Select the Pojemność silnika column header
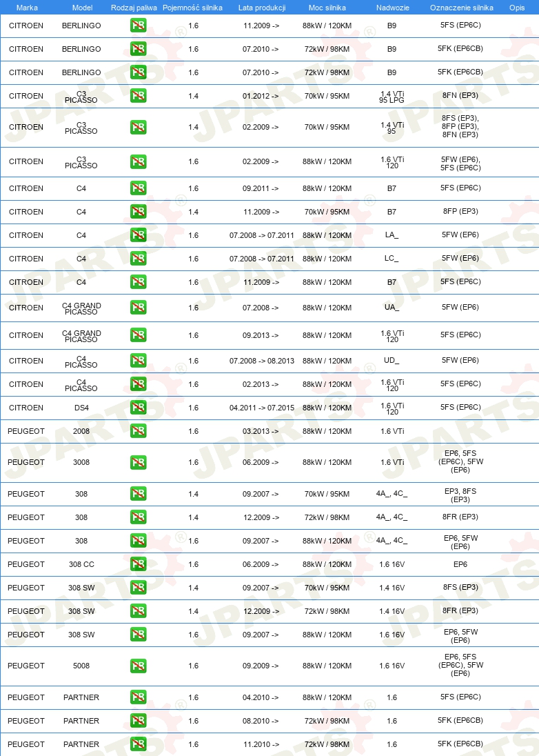Screen dimensions: 539x756 pyautogui.click(x=193, y=8)
